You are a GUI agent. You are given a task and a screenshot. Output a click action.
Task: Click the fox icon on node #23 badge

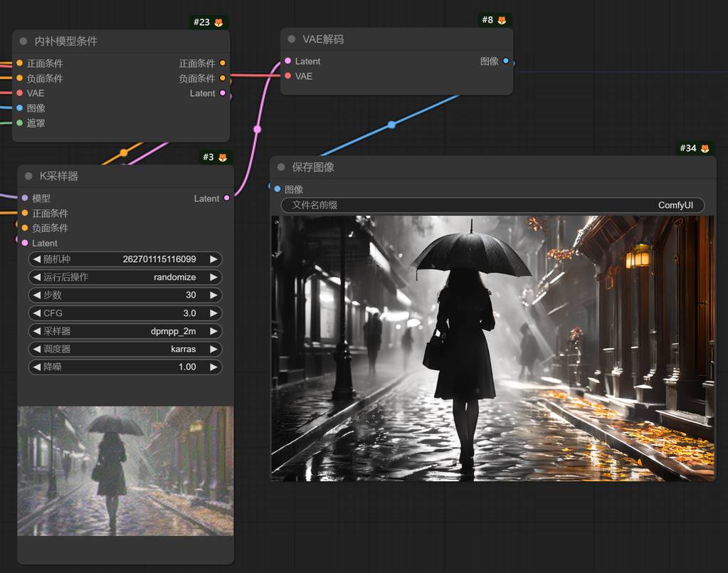coord(218,22)
